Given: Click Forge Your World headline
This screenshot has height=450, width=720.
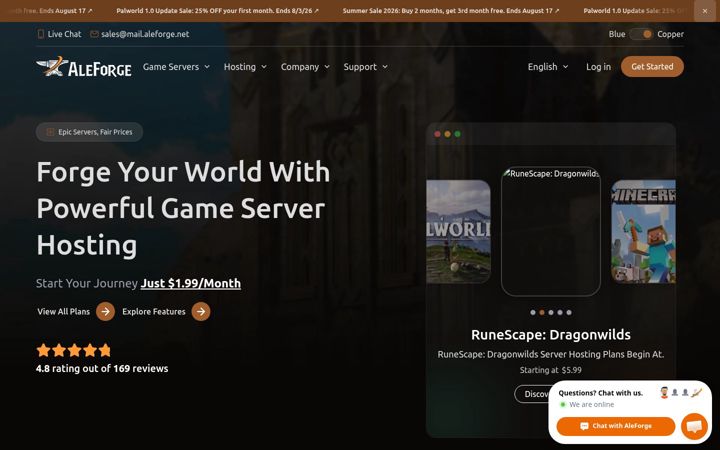Looking at the screenshot, I should [x=183, y=208].
